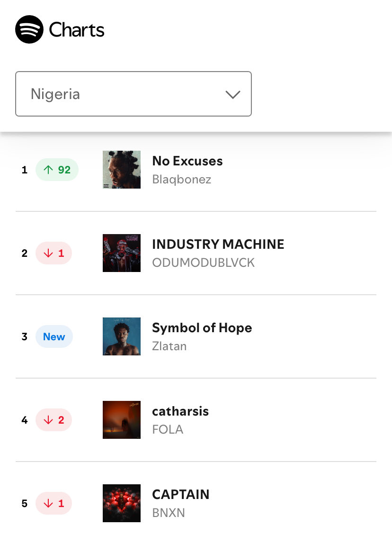
Task: Go to artist BNXN
Action: (x=169, y=513)
